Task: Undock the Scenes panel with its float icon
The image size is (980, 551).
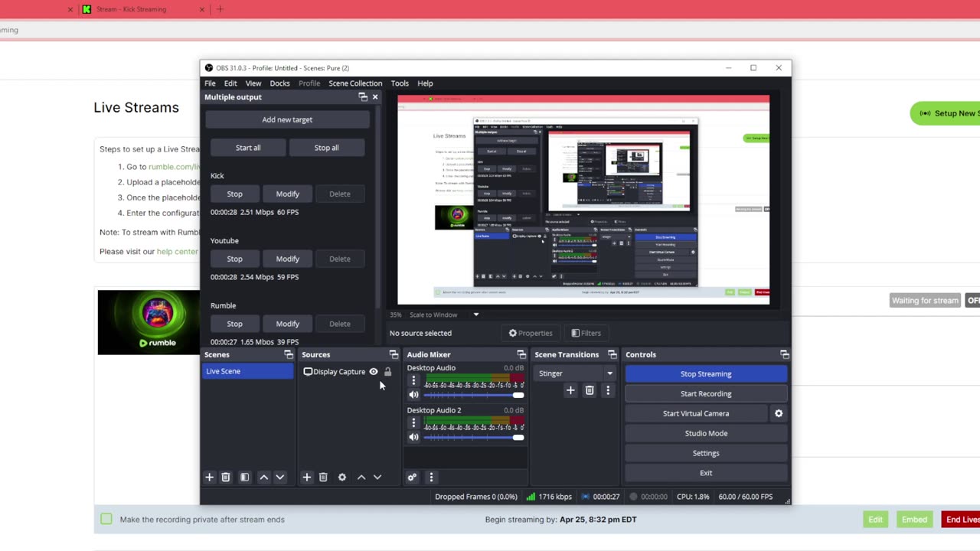Action: pos(289,354)
